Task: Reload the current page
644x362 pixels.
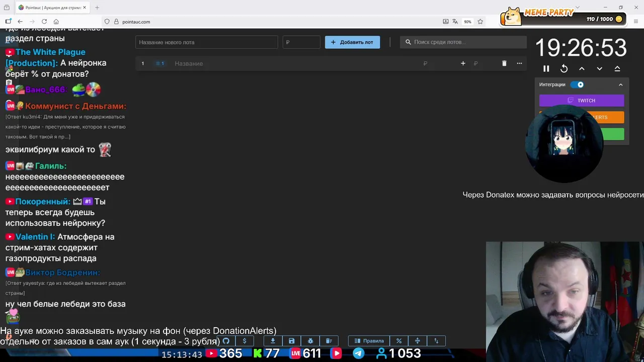Action: pyautogui.click(x=44, y=22)
